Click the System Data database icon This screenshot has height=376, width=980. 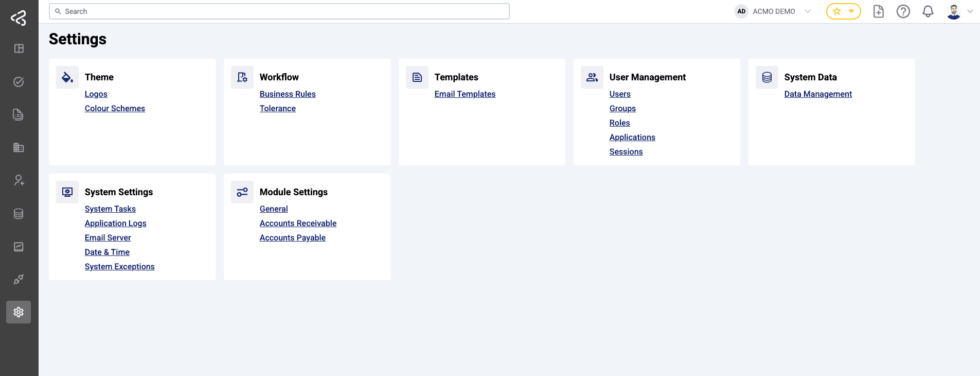pyautogui.click(x=767, y=77)
